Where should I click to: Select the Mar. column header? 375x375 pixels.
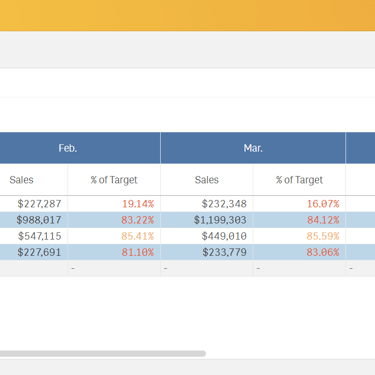click(x=253, y=148)
